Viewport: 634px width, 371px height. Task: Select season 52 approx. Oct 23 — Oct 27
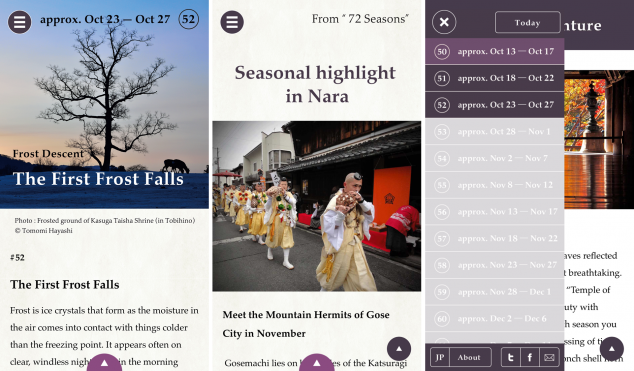(495, 105)
